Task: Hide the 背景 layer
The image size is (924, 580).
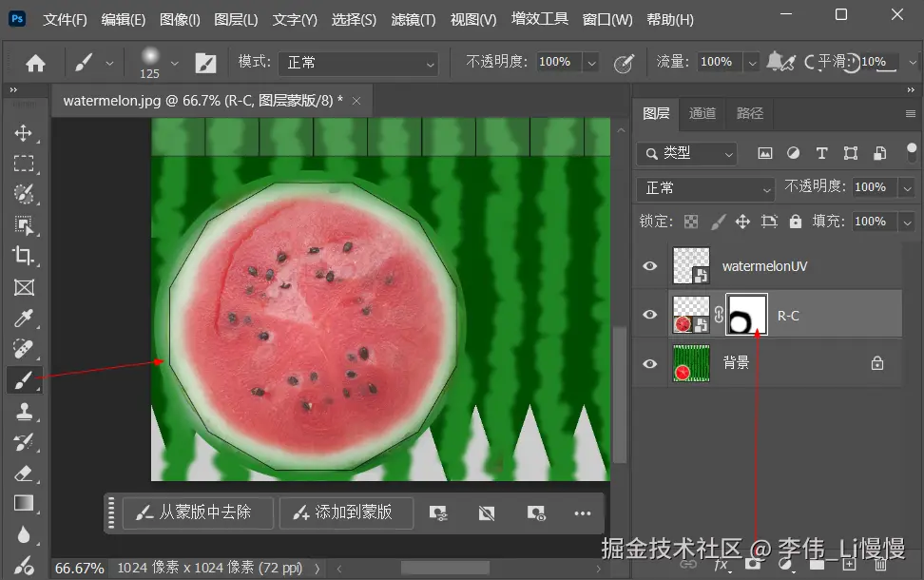Action: click(650, 363)
